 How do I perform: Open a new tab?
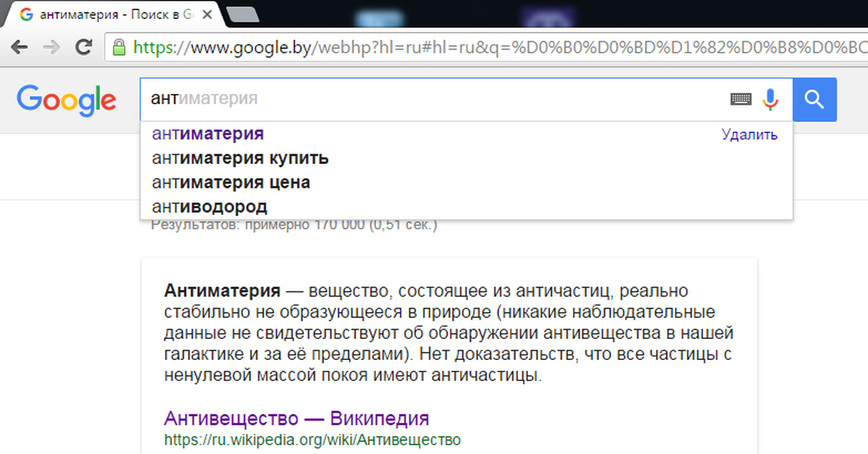point(243,14)
